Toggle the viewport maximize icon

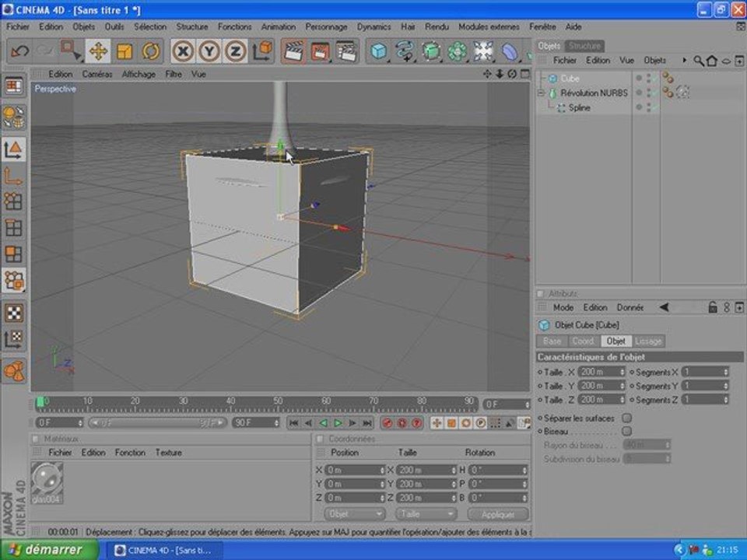tap(524, 74)
